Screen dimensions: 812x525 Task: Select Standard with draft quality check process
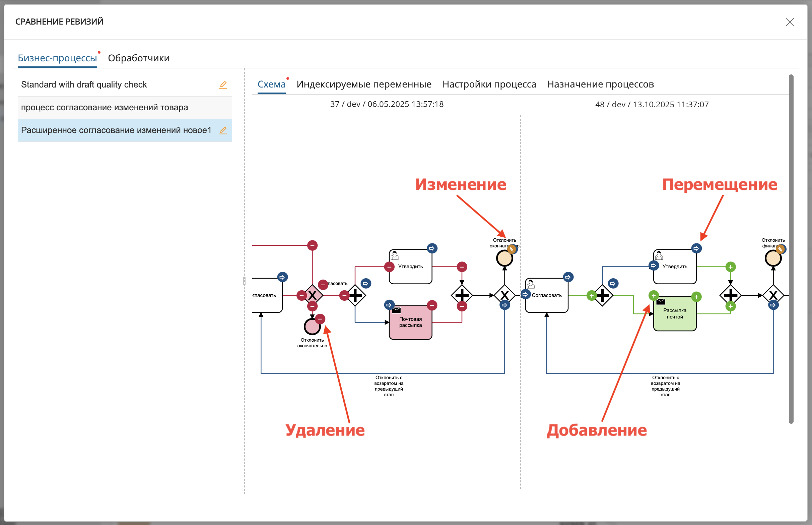click(84, 84)
